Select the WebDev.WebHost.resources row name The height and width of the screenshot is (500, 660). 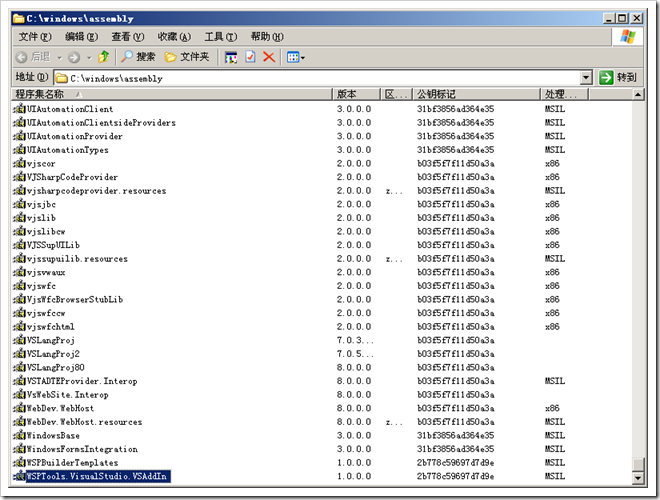85,422
